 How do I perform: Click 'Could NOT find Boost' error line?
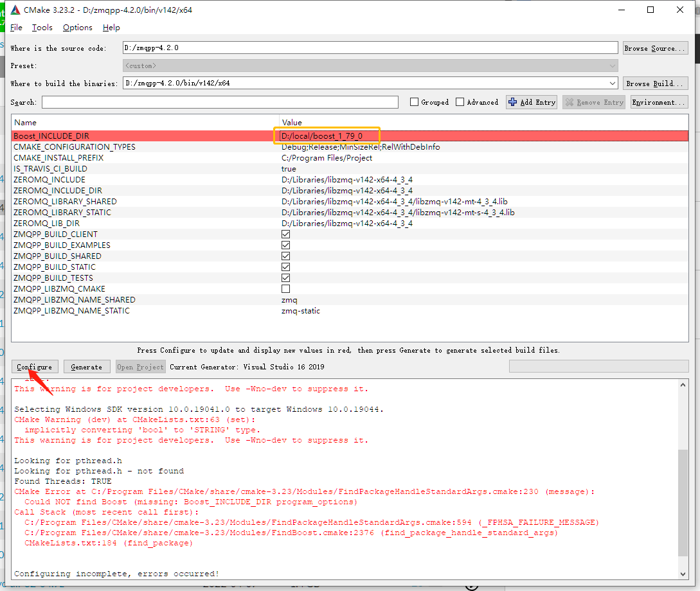point(191,502)
